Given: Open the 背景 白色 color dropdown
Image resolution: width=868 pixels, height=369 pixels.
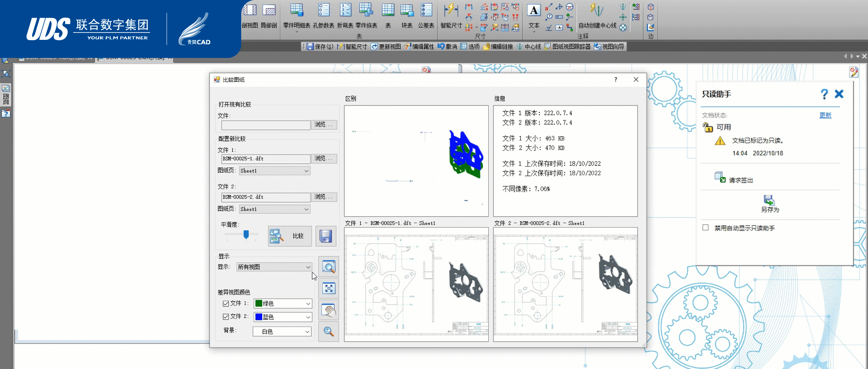Looking at the screenshot, I should click(282, 332).
